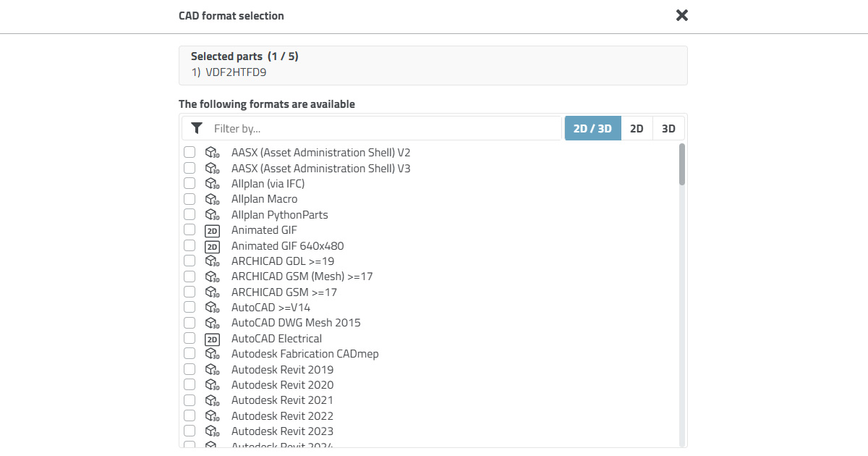
Task: Click the 3D icon beside Autodesk Revit 2021
Action: point(212,400)
